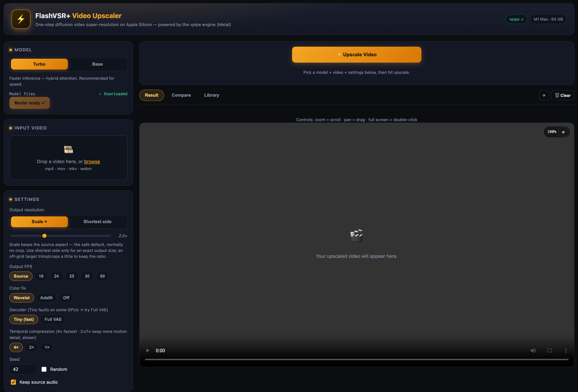Choose Shortest side resolution mode
This screenshot has width=578, height=392.
[97, 222]
